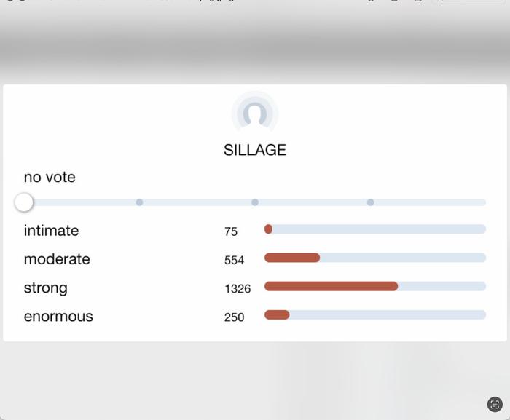Screen dimensions: 510x420
Task: Click the strong vote count 1326
Action: pos(238,289)
